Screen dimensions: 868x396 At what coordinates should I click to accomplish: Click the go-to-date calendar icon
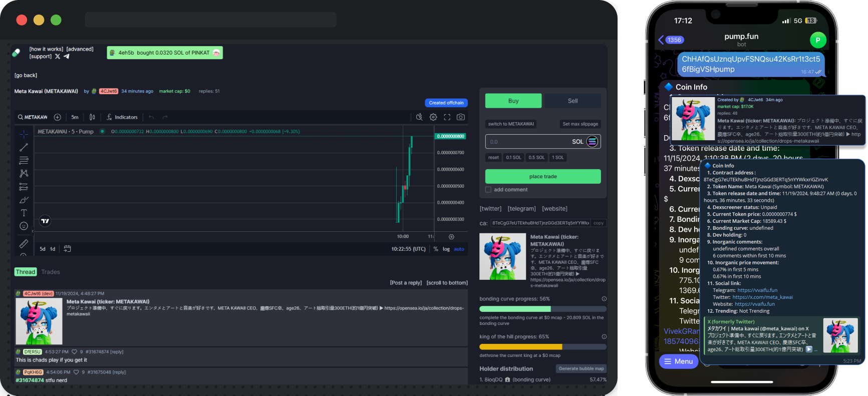67,249
